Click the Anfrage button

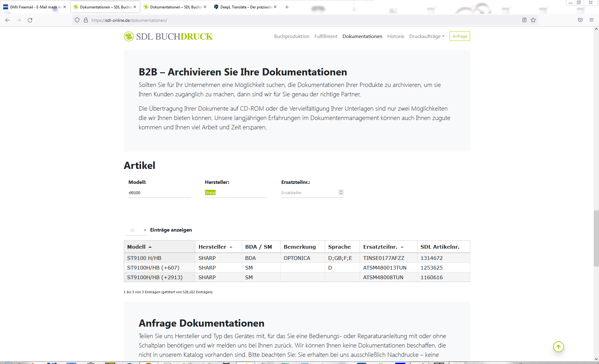[x=460, y=36]
